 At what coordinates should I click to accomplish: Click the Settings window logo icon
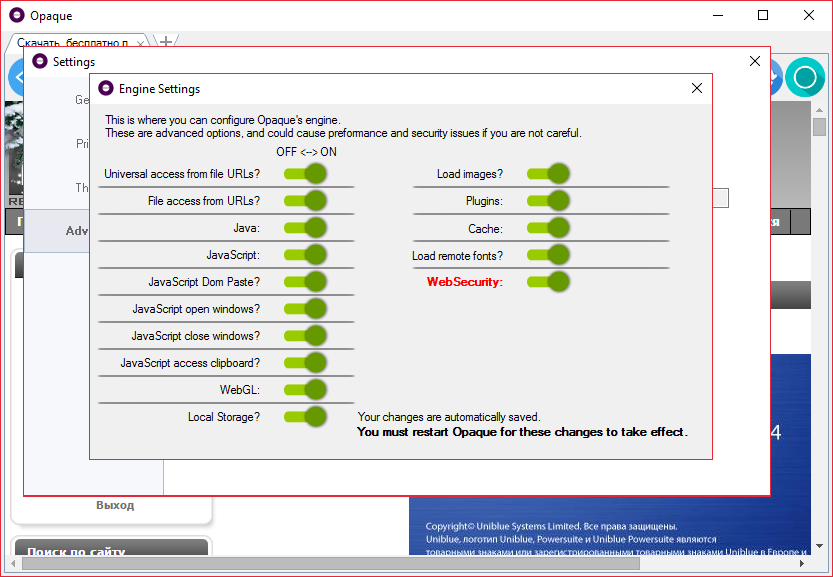40,61
